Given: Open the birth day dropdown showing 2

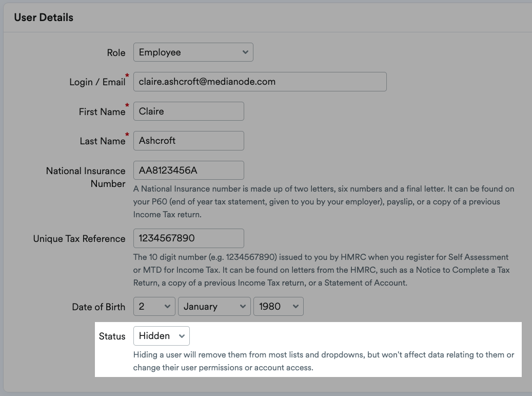Looking at the screenshot, I should pyautogui.click(x=154, y=306).
